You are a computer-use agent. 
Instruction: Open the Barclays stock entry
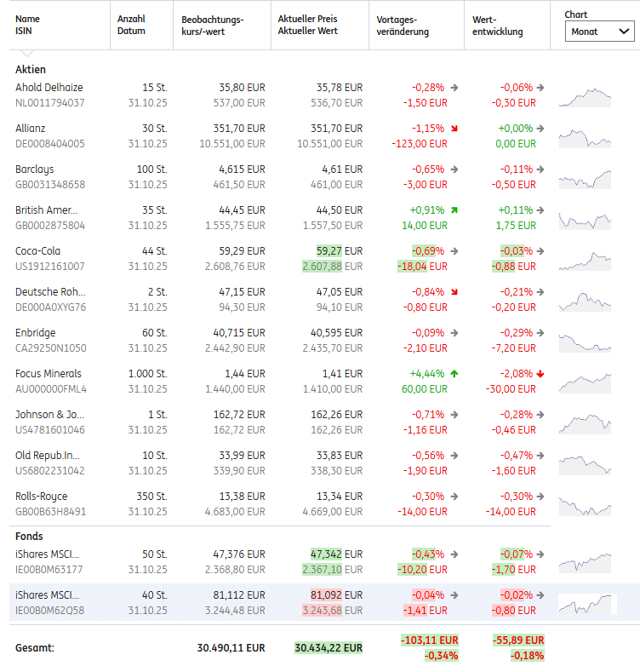[34, 169]
